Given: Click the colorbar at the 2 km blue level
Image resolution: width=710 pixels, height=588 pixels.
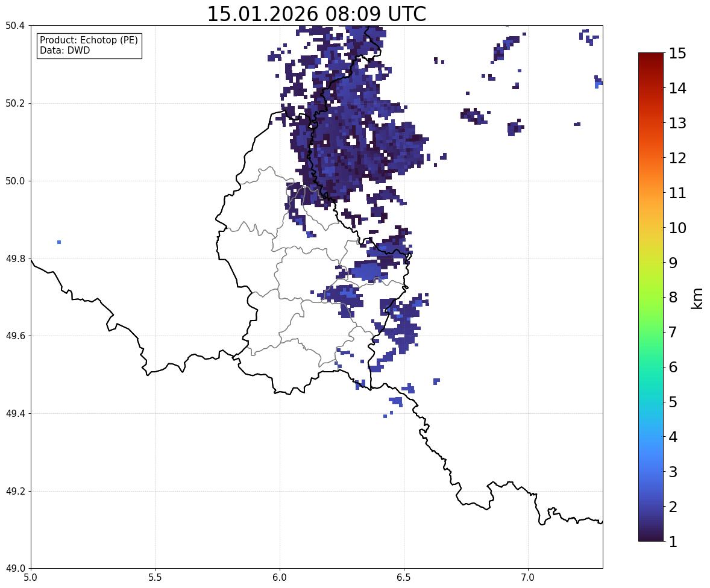Looking at the screenshot, I should [651, 506].
